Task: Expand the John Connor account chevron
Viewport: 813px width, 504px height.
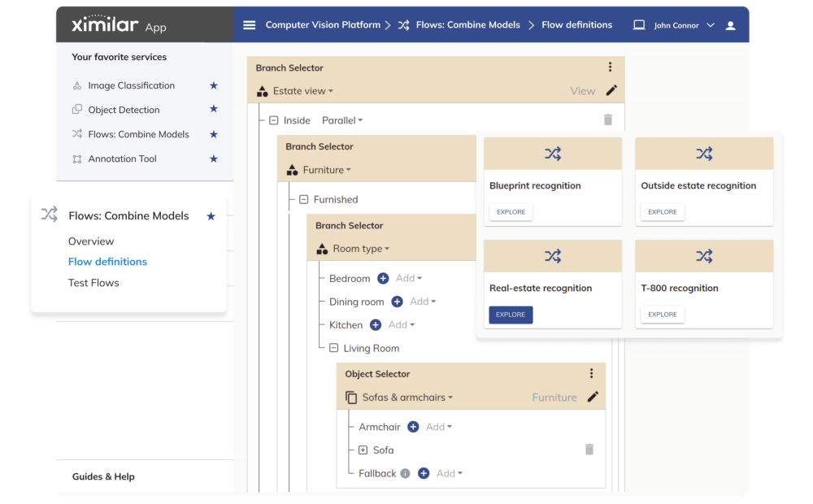Action: 711,25
